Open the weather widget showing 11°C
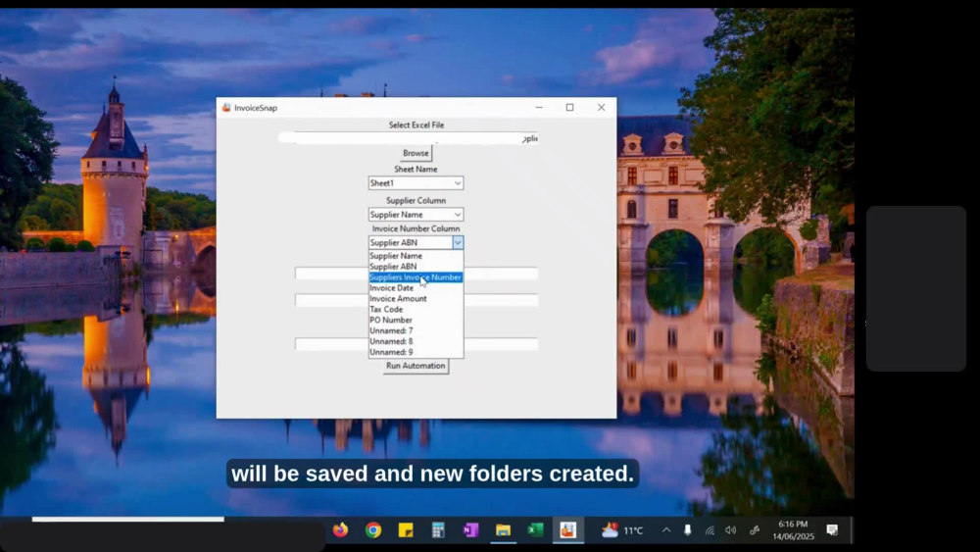Image resolution: width=980 pixels, height=552 pixels. 621,530
